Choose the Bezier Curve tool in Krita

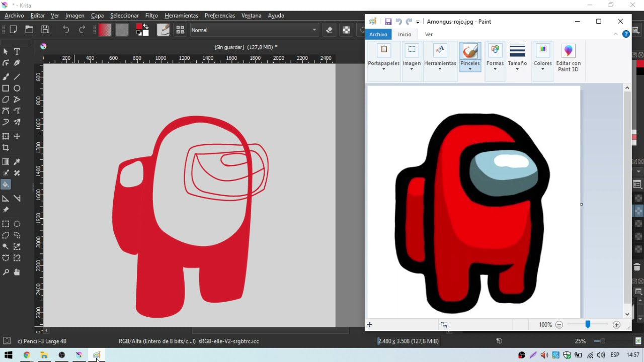[6, 111]
